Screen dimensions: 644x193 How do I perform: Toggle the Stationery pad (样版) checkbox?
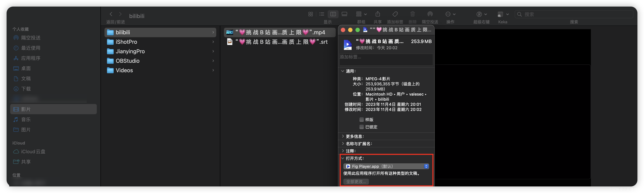pos(361,120)
